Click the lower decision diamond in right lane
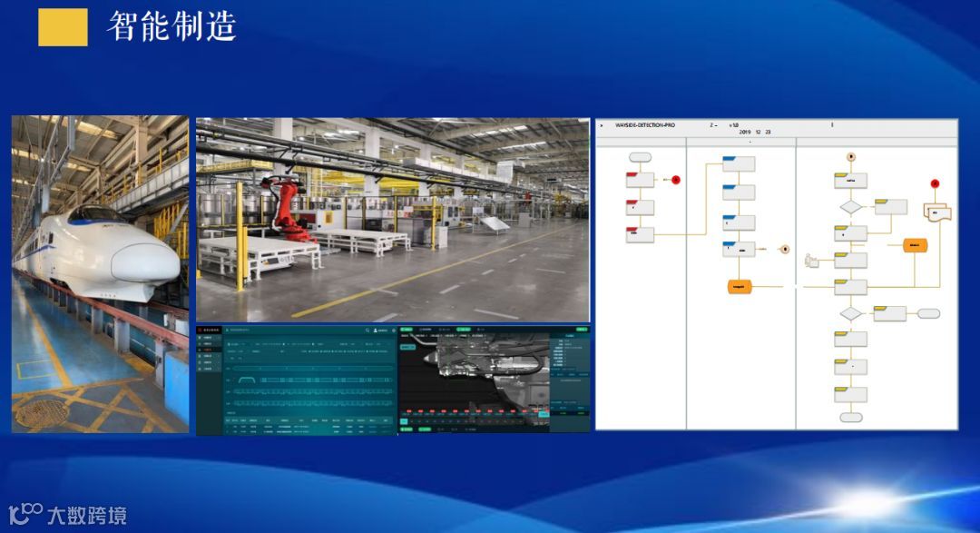Viewport: 980px width, 533px height. click(850, 313)
